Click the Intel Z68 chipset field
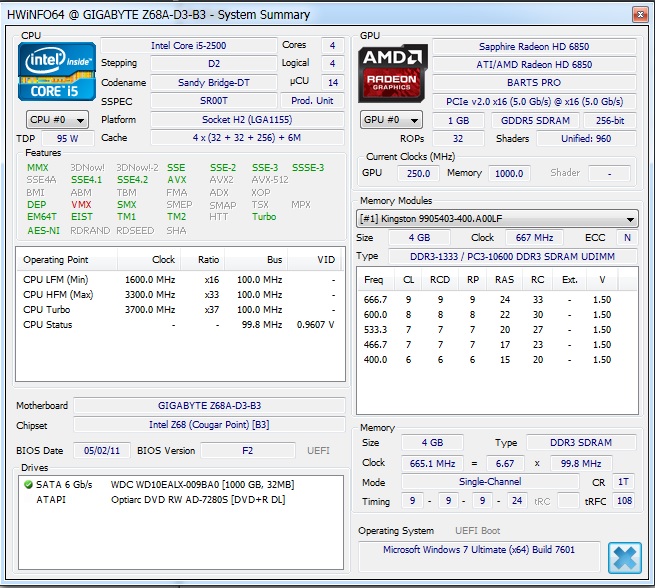This screenshot has width=655, height=588. [209, 424]
